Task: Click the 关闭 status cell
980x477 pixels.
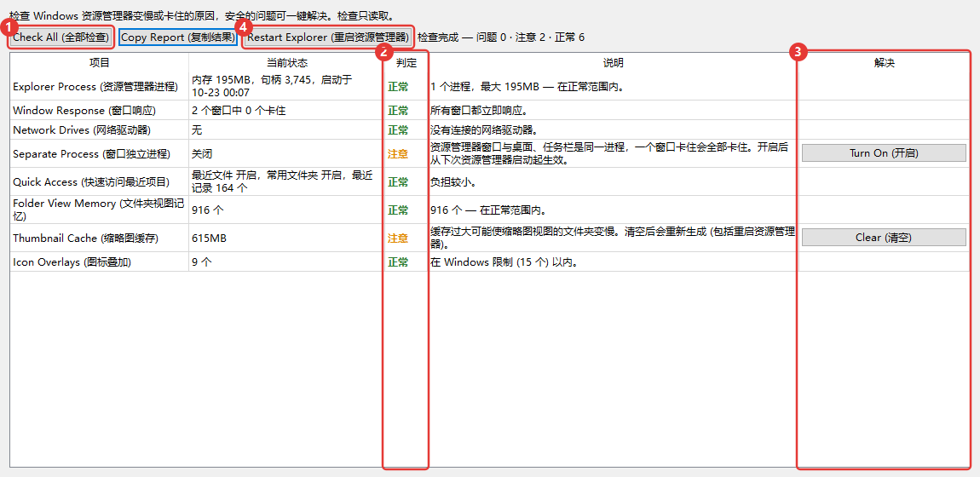Action: (x=287, y=153)
